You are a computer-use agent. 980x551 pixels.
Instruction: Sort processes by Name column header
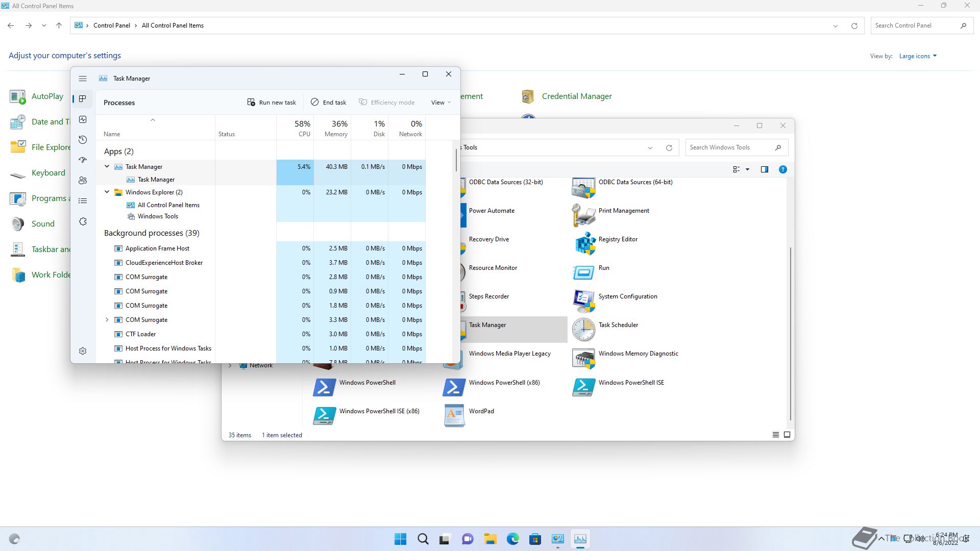click(155, 128)
